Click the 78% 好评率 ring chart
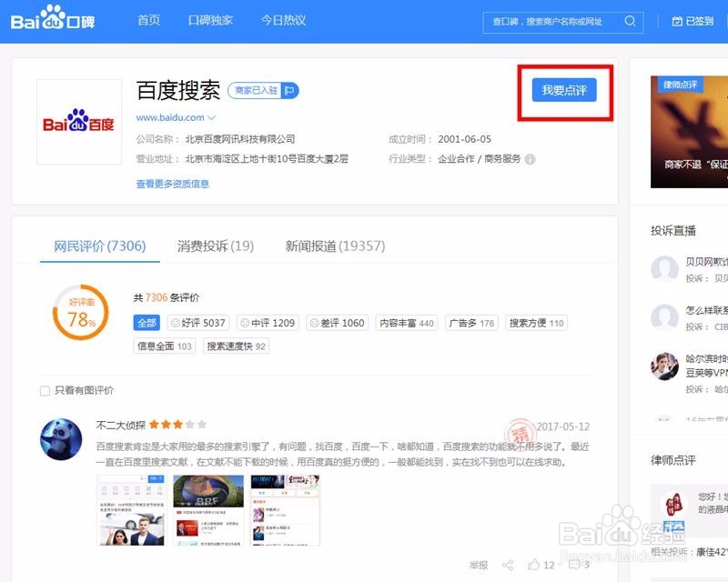728x582 pixels. 81,312
